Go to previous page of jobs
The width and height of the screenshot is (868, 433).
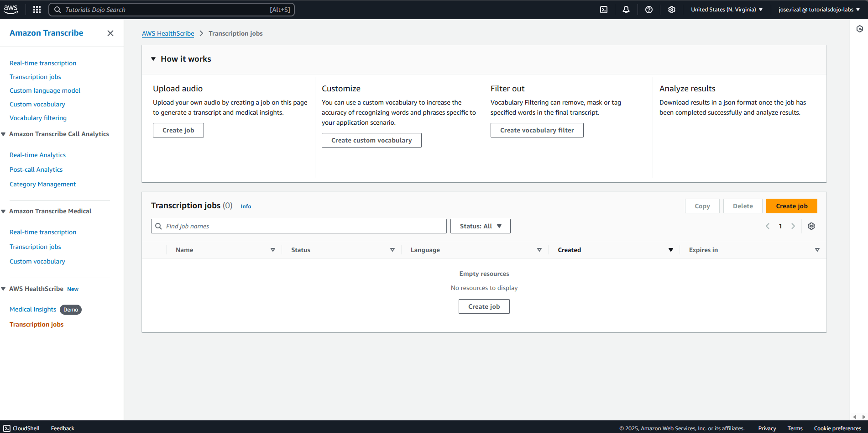(x=768, y=226)
